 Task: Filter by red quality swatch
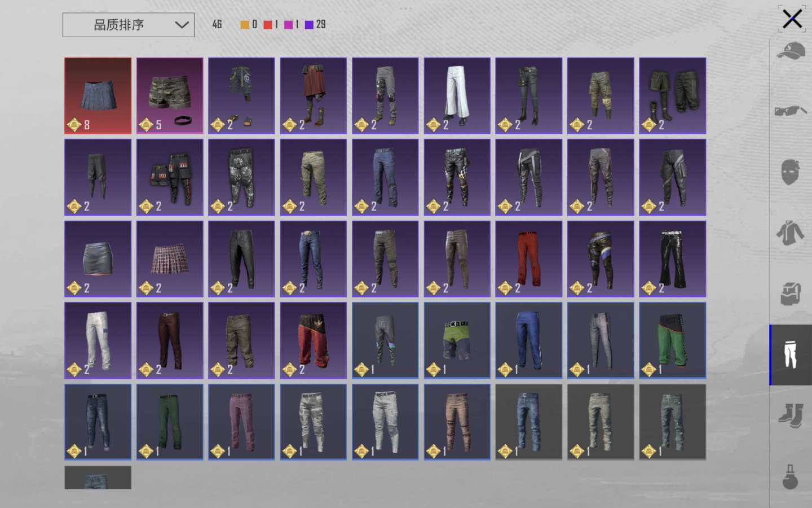click(268, 24)
